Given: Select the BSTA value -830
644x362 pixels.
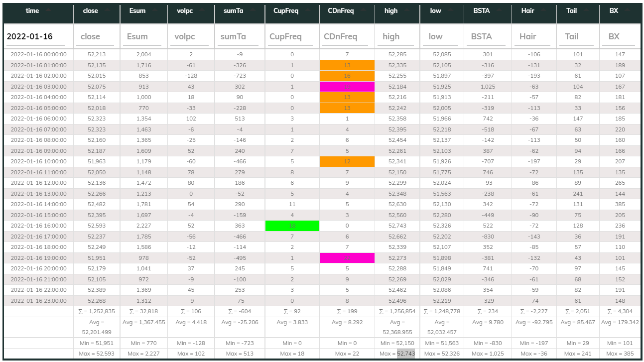Looking at the screenshot, I should [x=489, y=236].
